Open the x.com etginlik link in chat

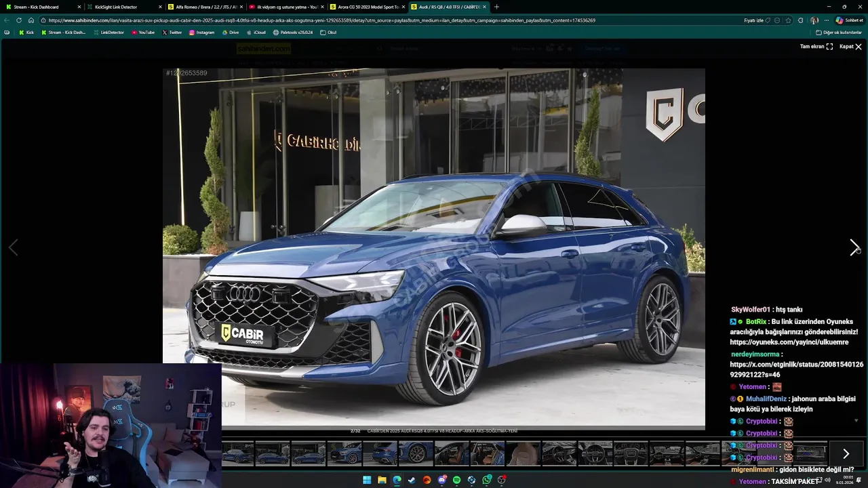796,369
